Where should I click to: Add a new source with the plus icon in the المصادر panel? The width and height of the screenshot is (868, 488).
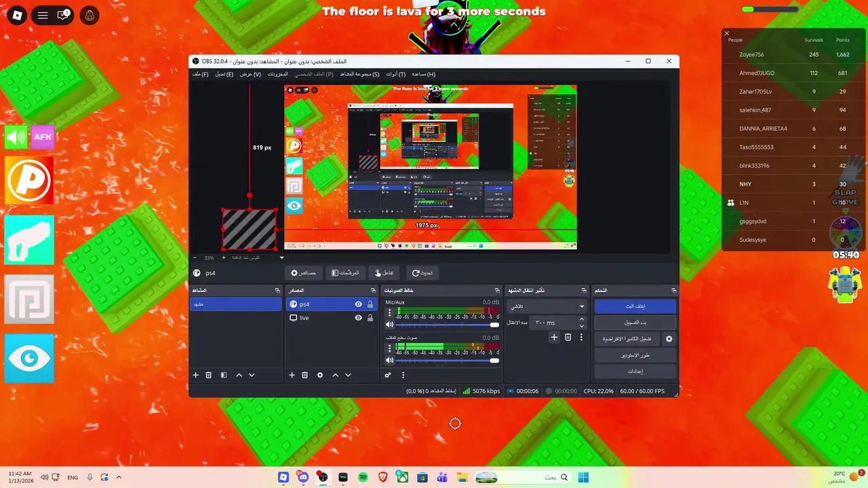click(x=292, y=375)
